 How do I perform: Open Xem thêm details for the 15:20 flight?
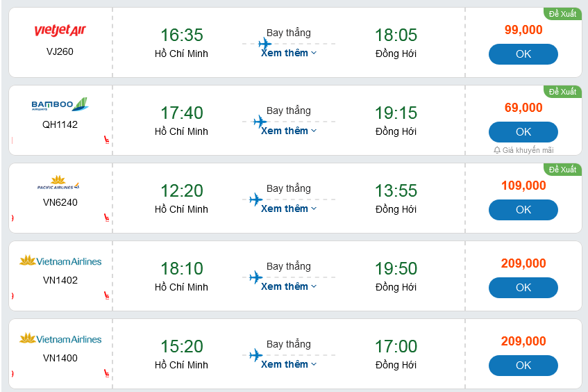pos(289,364)
